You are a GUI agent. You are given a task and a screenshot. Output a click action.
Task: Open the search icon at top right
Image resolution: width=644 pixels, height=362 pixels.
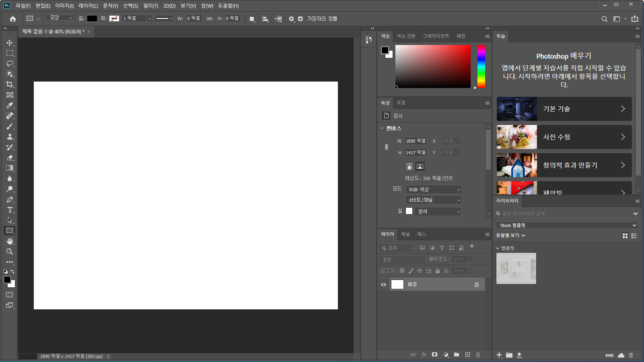pos(604,19)
